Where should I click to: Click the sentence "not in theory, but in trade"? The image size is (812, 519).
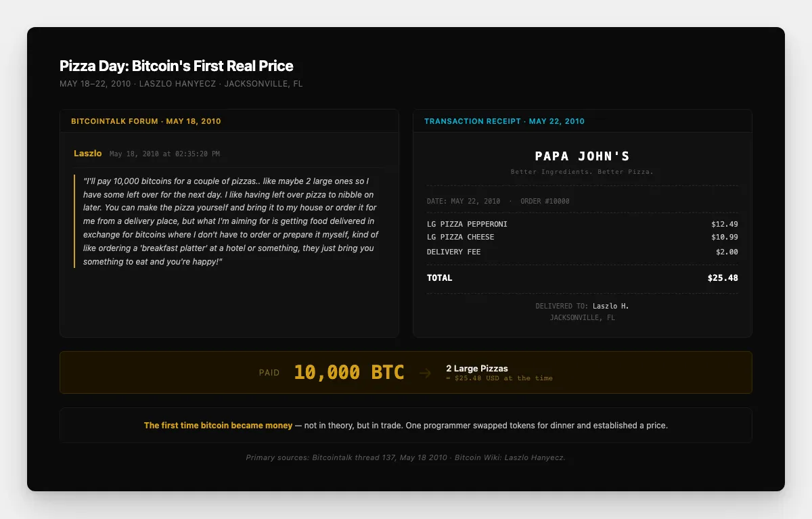click(x=353, y=426)
